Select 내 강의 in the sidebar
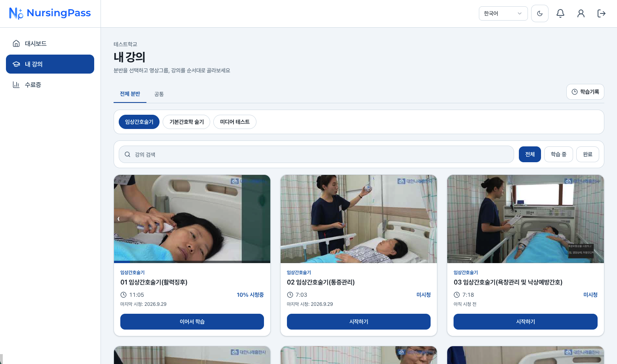The width and height of the screenshot is (617, 364). (x=50, y=64)
